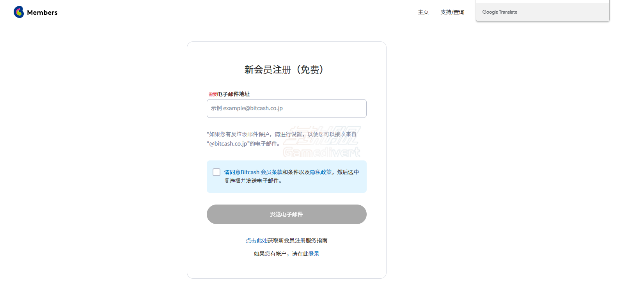The height and width of the screenshot is (283, 644).
Task: Click the Bitcash Members logo icon
Action: (19, 12)
